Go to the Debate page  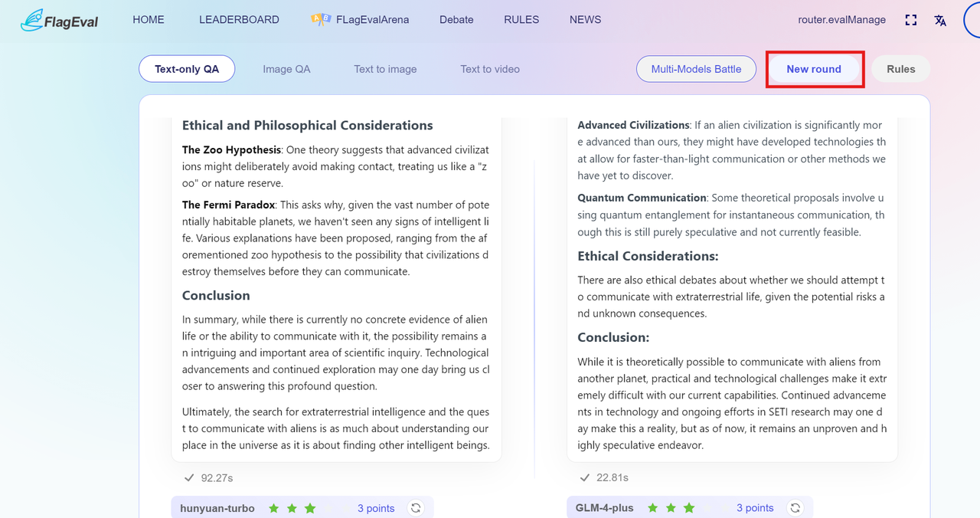tap(456, 20)
